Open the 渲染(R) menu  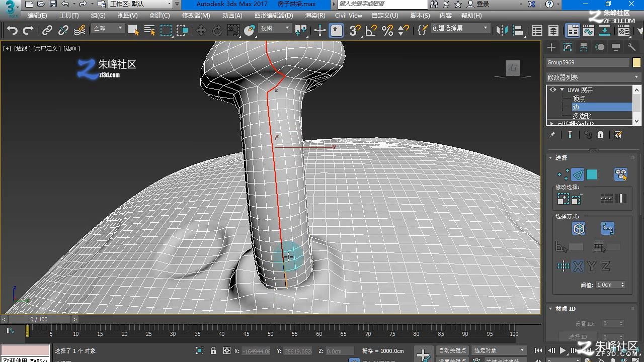(x=315, y=16)
